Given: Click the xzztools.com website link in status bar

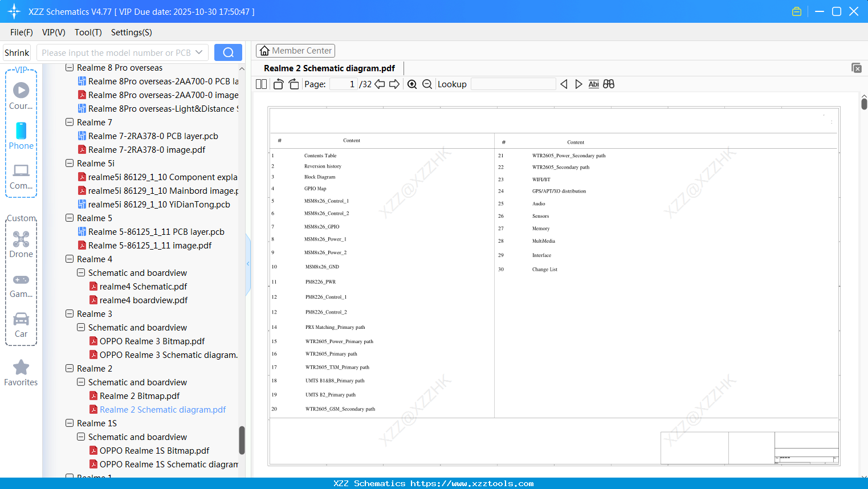Looking at the screenshot, I should (x=472, y=483).
